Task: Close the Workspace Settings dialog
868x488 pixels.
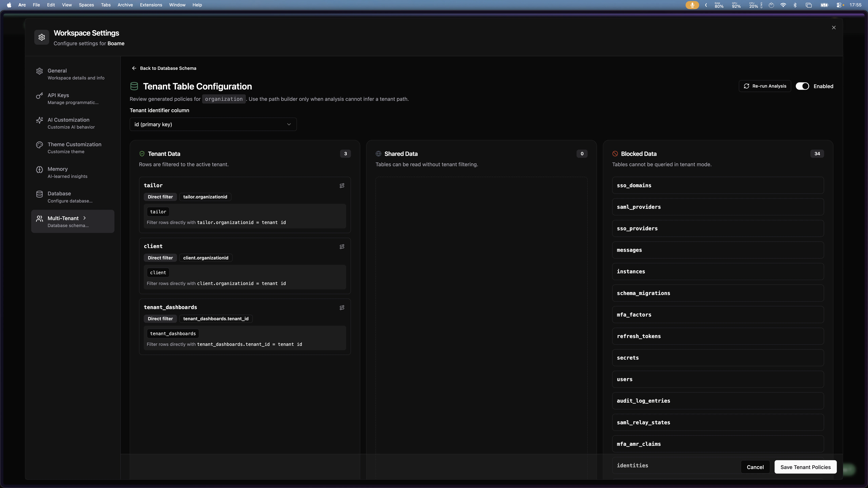Action: point(834,28)
